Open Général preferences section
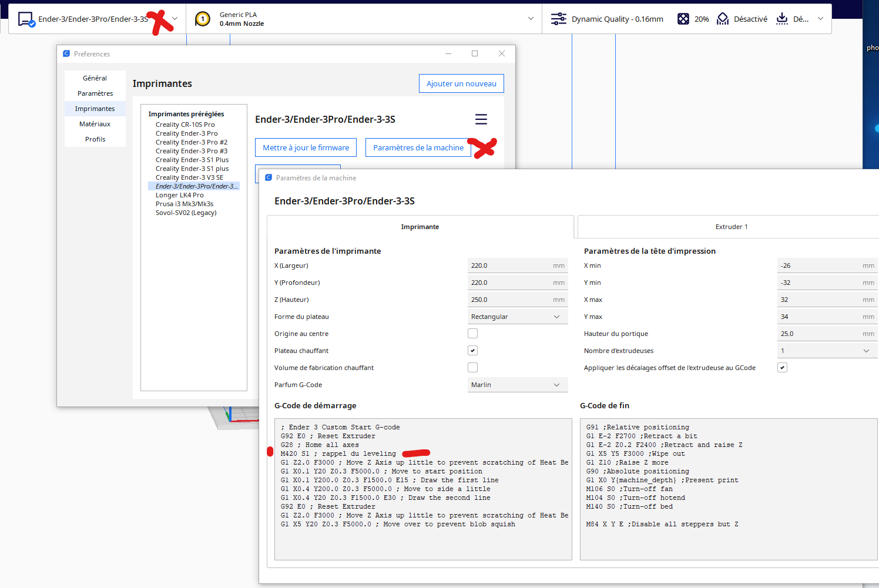Viewport: 879px width, 588px height. pyautogui.click(x=95, y=78)
